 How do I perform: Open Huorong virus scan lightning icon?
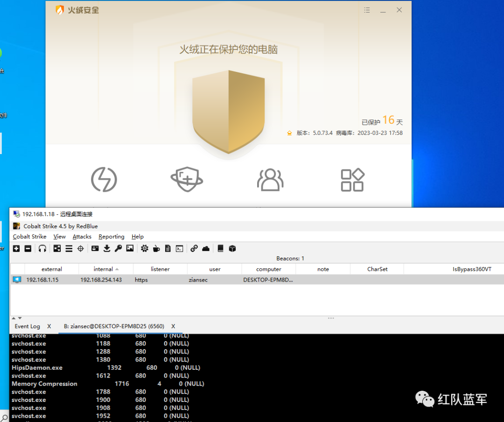coord(104,179)
